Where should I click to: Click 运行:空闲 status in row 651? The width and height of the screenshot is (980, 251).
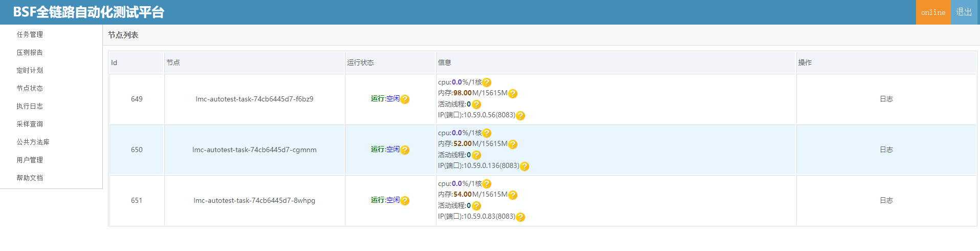point(385,200)
